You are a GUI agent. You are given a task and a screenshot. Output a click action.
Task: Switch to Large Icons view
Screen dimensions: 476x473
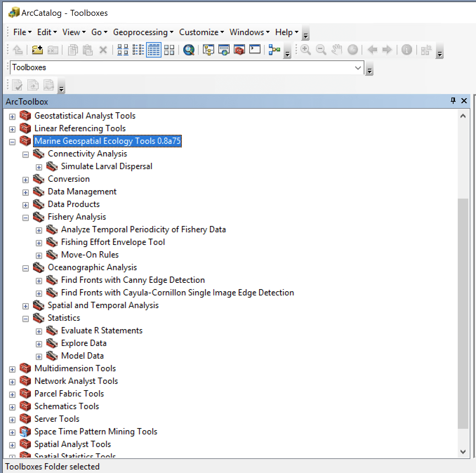(123, 50)
